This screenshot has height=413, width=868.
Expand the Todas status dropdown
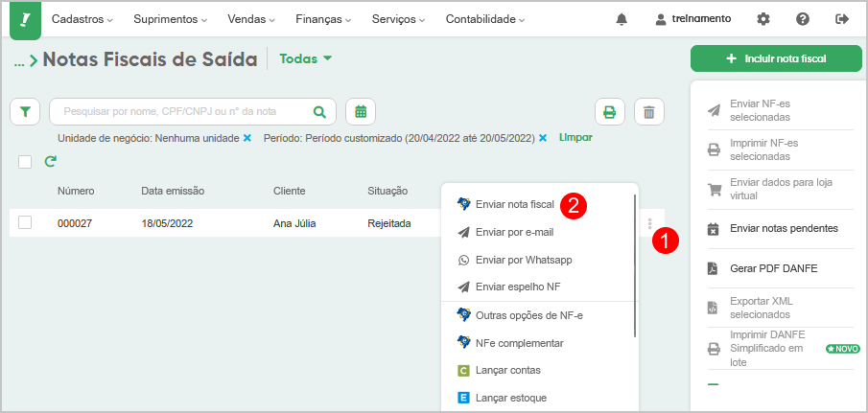point(306,58)
